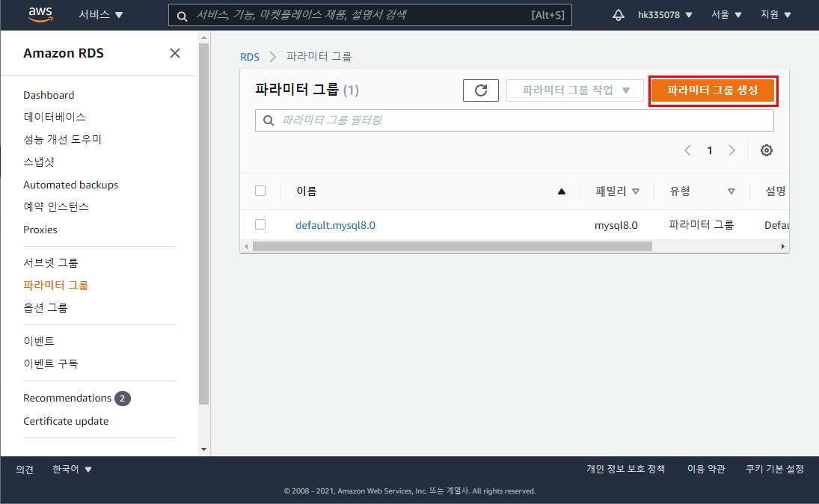Open 옵션 그룹 in the sidebar
Image resolution: width=819 pixels, height=504 pixels.
pos(46,307)
